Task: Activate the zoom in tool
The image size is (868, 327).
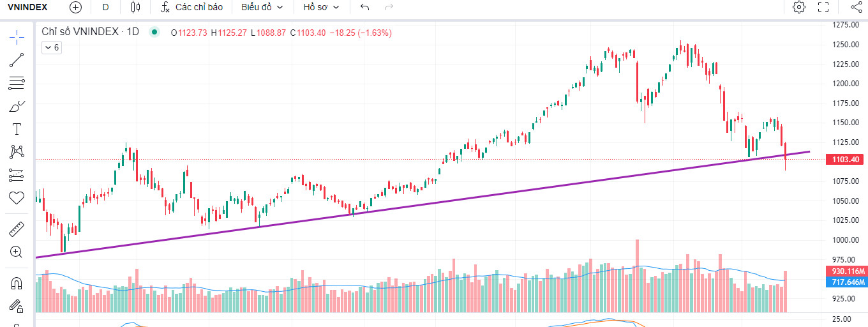Action: [x=17, y=252]
